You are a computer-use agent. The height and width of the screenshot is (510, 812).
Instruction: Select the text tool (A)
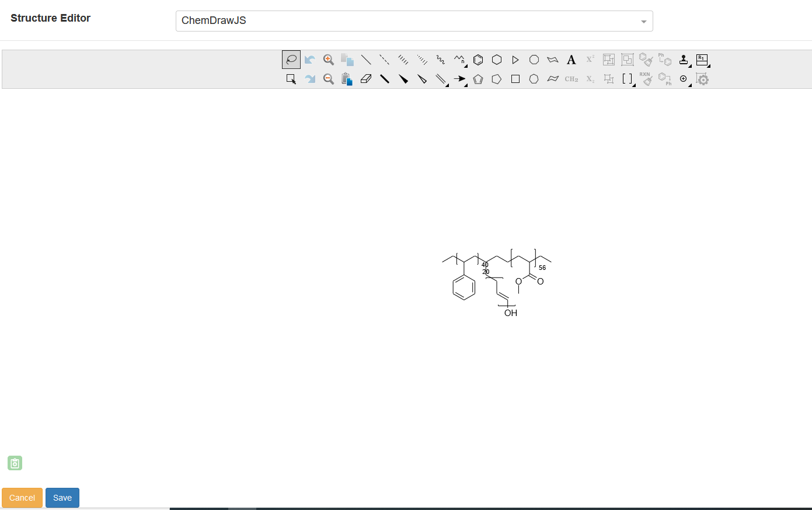pos(571,59)
